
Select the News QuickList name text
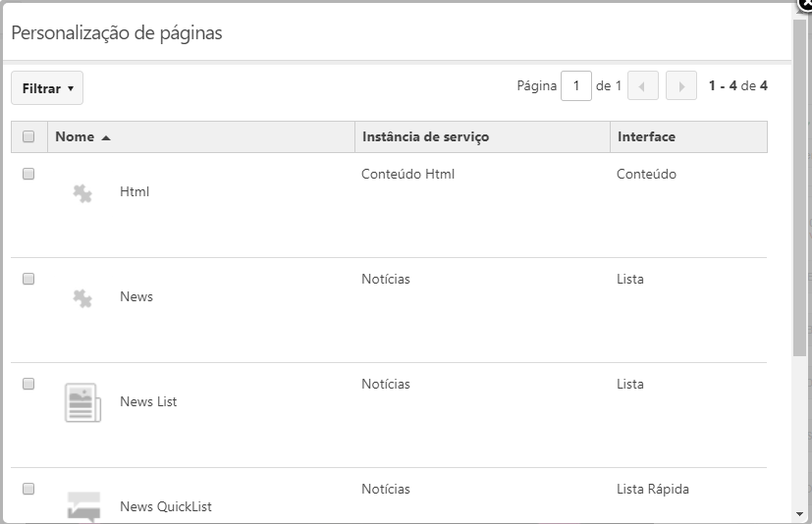[x=166, y=507]
